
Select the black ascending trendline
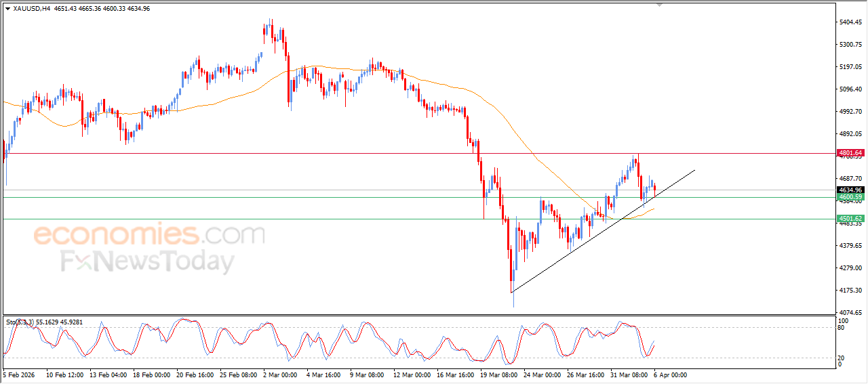[x=604, y=231]
